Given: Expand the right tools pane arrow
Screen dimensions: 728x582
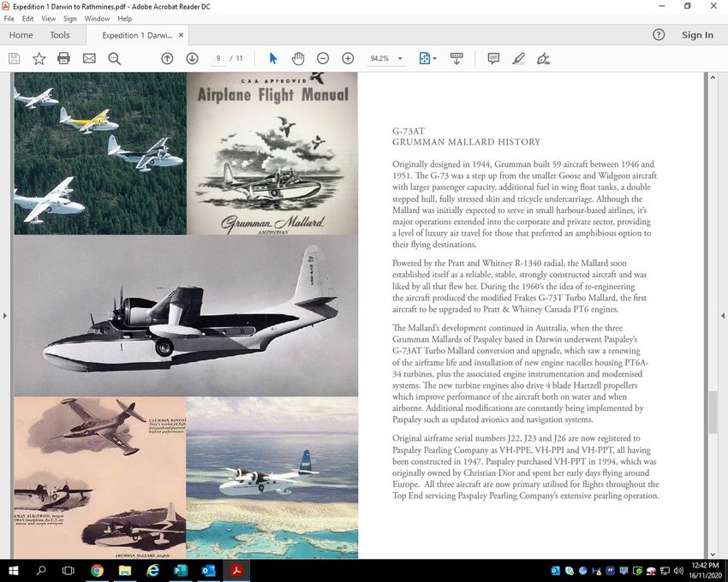Looking at the screenshot, I should click(x=722, y=316).
